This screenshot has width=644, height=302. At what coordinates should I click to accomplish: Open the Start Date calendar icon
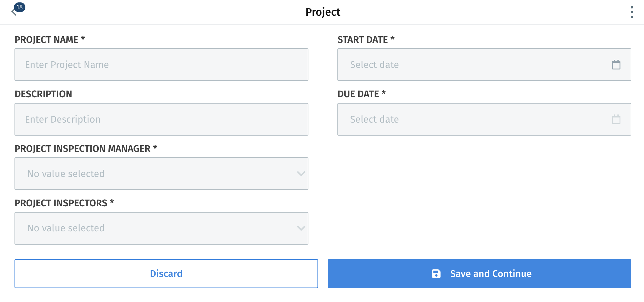click(x=616, y=65)
